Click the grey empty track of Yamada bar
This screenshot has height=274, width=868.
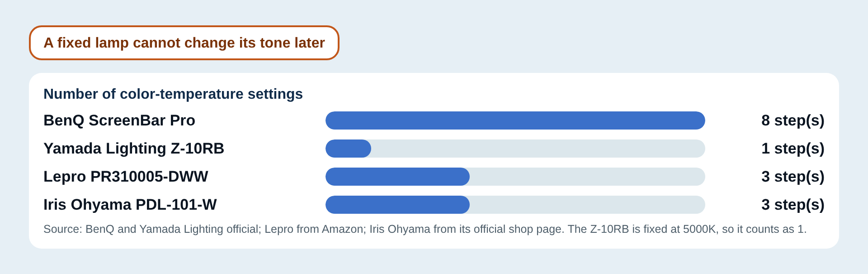[x=538, y=149]
